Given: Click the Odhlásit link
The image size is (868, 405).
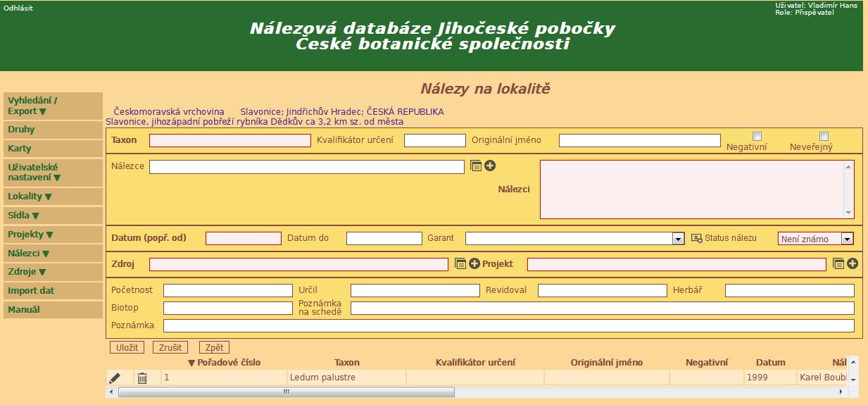Looking at the screenshot, I should (x=18, y=8).
